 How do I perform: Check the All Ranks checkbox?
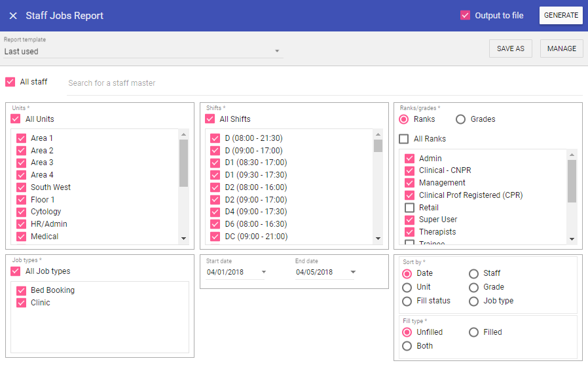pyautogui.click(x=404, y=139)
